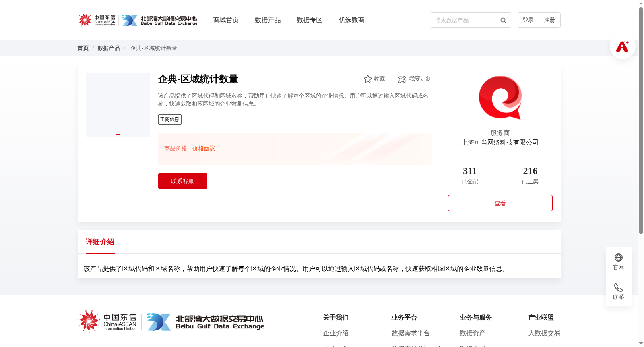Click footer link 数据资产
644x347 pixels.
coord(473,333)
